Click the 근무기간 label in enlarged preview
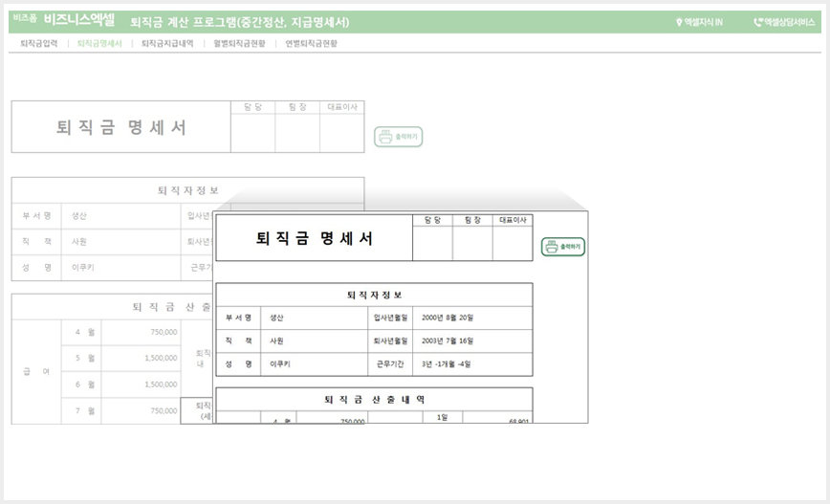The width and height of the screenshot is (830, 504). click(x=391, y=364)
